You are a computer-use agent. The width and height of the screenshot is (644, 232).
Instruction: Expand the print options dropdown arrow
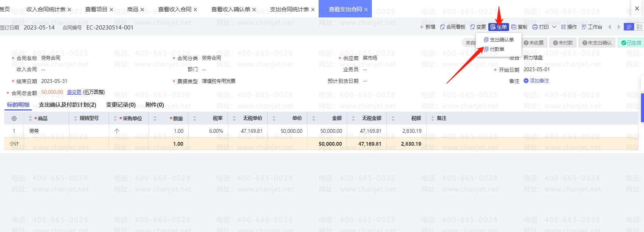(554, 27)
